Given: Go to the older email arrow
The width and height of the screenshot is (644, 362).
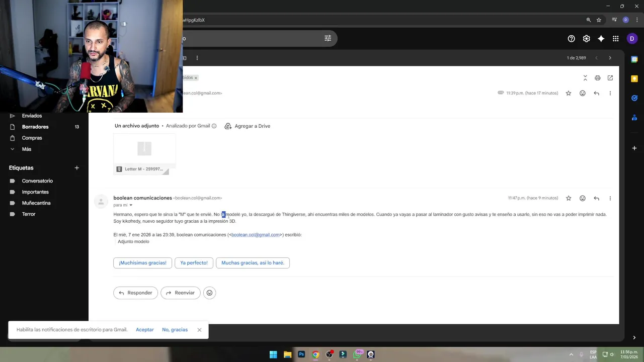Looking at the screenshot, I should (x=610, y=58).
